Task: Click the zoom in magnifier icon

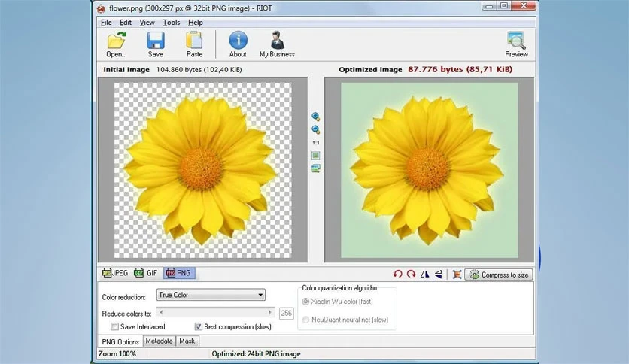Action: pos(316,117)
